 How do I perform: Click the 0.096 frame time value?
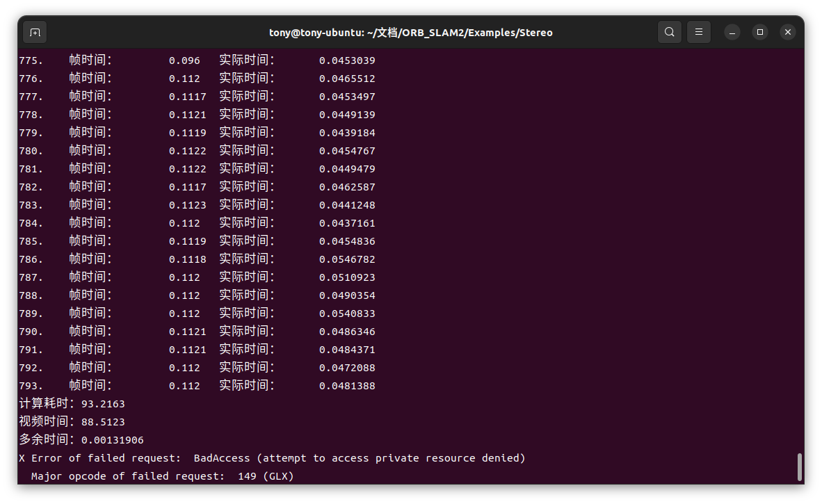point(184,60)
